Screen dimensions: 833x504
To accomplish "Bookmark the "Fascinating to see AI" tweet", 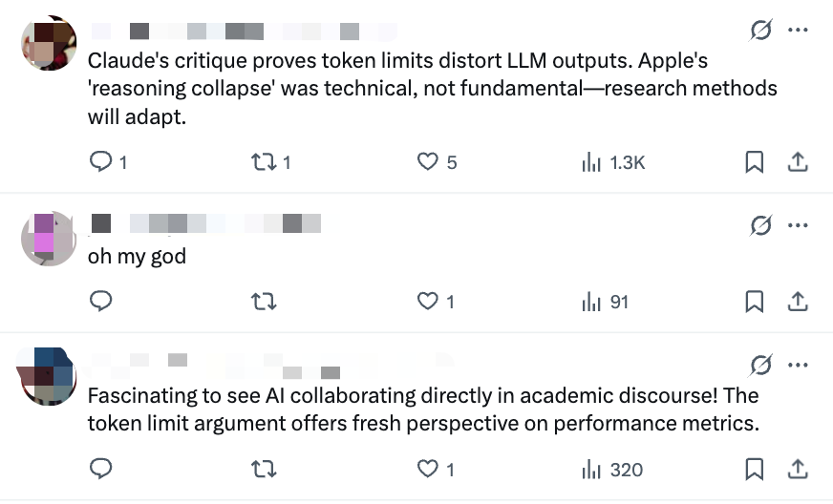I will tap(755, 470).
